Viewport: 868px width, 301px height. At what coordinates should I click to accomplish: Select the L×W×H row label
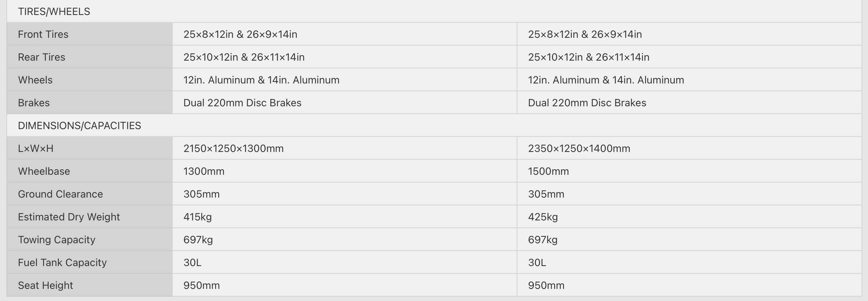click(36, 148)
